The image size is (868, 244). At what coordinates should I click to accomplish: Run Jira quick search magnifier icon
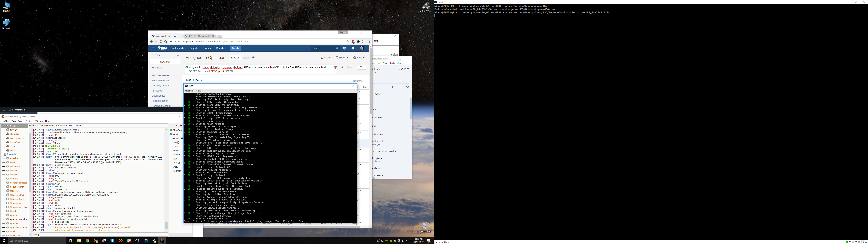(337, 48)
